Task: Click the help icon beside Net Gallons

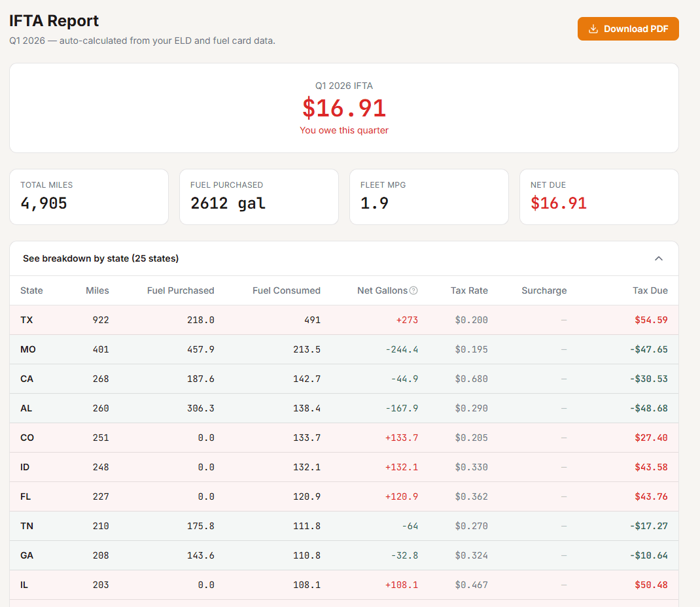Action: click(x=413, y=291)
